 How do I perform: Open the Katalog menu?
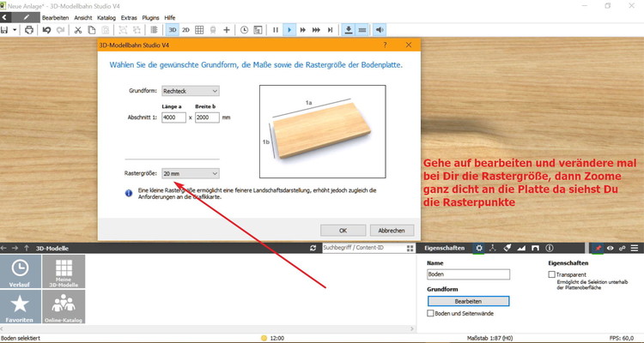106,18
